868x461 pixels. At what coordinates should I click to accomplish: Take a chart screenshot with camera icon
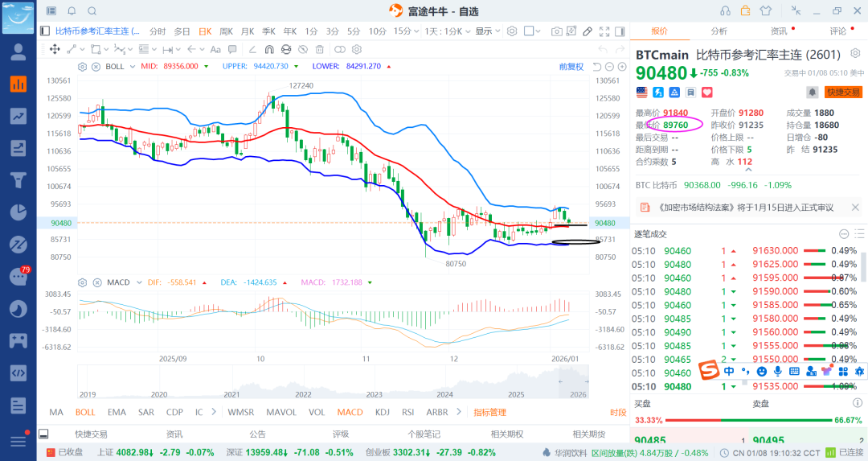click(557, 31)
